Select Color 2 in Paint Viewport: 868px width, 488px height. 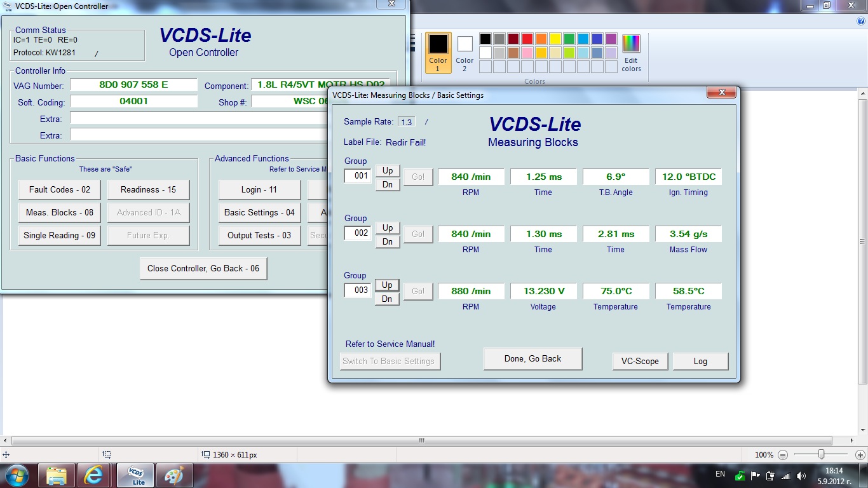tap(465, 53)
